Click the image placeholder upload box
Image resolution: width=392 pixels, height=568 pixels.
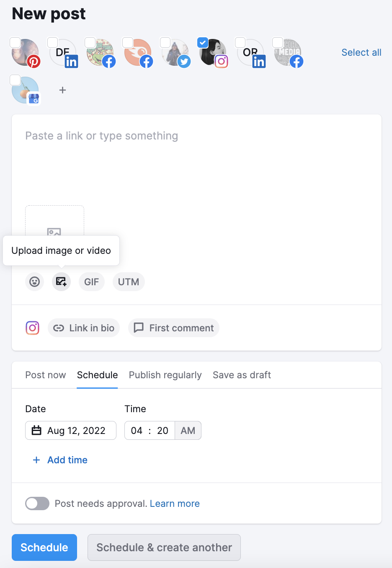[54, 222]
